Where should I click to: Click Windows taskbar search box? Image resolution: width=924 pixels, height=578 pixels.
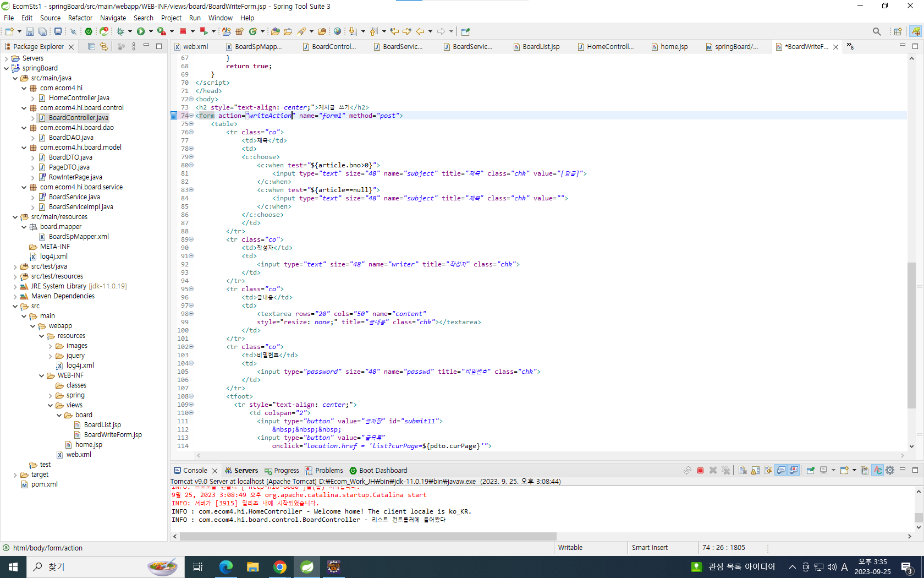pyautogui.click(x=105, y=567)
